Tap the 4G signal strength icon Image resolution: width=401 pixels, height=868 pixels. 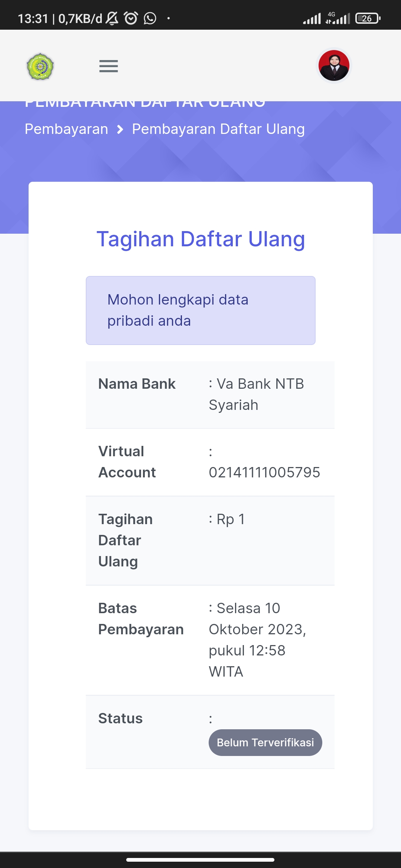pyautogui.click(x=338, y=18)
